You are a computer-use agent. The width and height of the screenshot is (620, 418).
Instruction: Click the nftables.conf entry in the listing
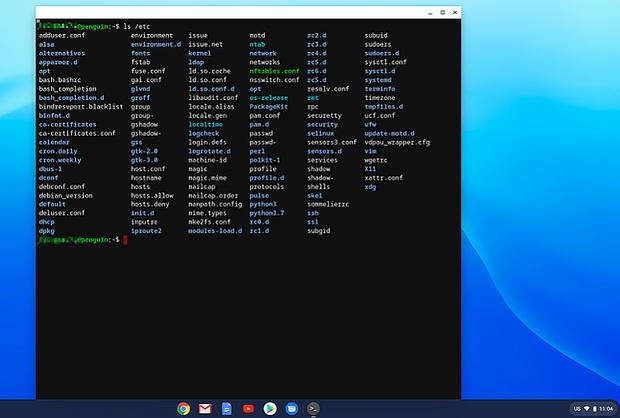point(274,72)
